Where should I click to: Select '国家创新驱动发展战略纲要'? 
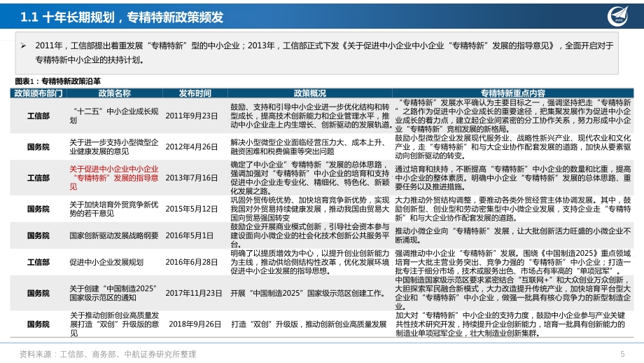pos(114,235)
